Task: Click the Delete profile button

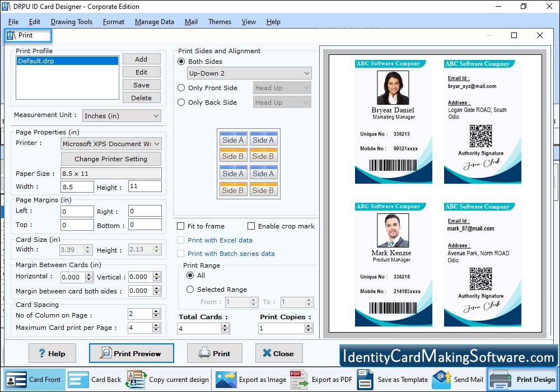Action: point(142,98)
